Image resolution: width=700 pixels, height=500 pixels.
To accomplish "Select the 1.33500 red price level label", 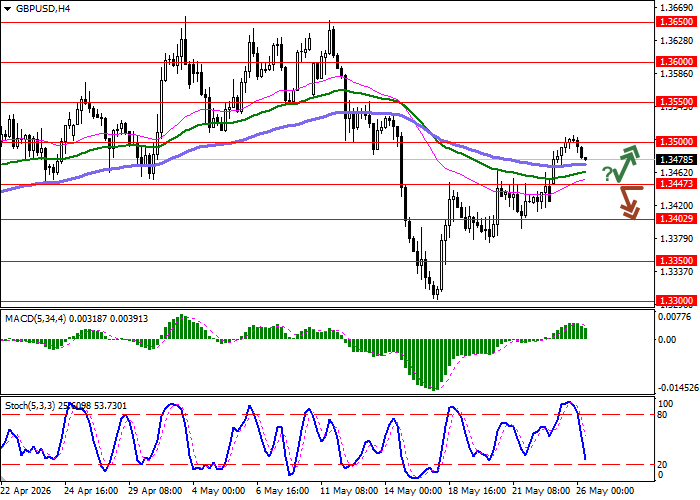I will (676, 261).
